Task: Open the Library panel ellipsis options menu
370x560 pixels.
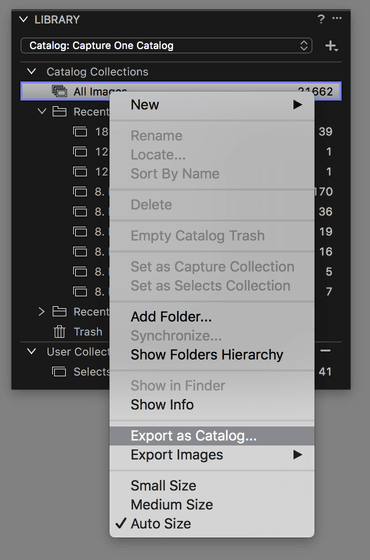Action: click(x=337, y=18)
